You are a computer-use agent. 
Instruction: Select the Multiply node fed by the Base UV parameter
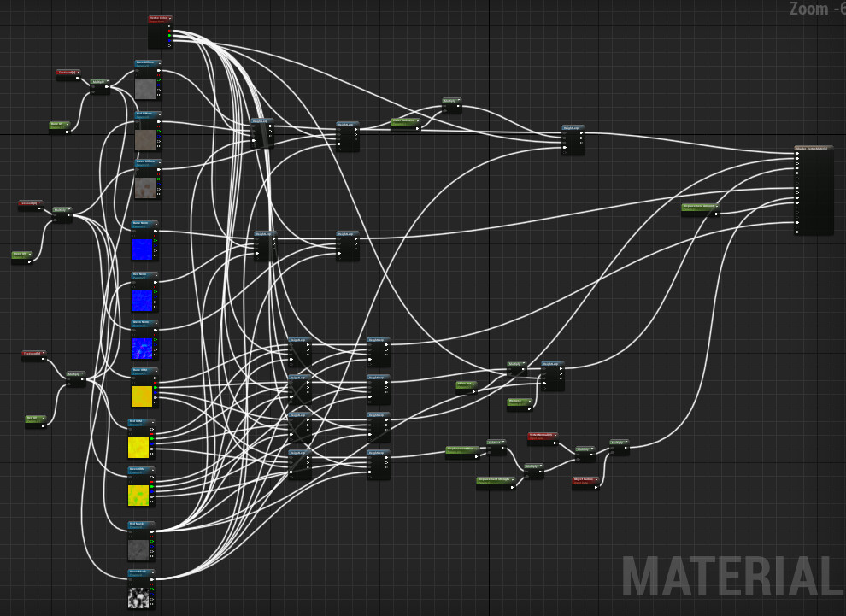[100, 87]
